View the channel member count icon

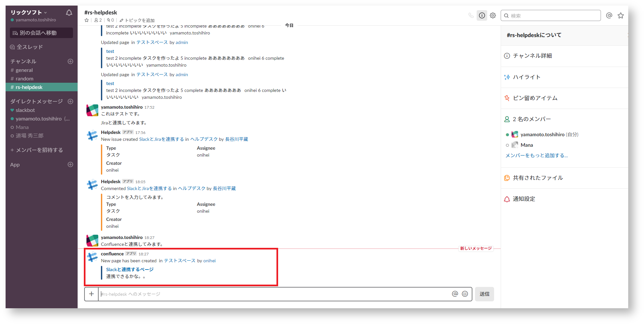[98, 20]
